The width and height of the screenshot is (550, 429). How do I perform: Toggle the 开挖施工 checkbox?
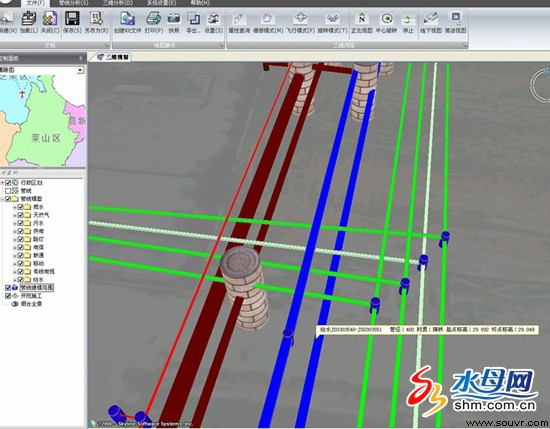click(8, 296)
